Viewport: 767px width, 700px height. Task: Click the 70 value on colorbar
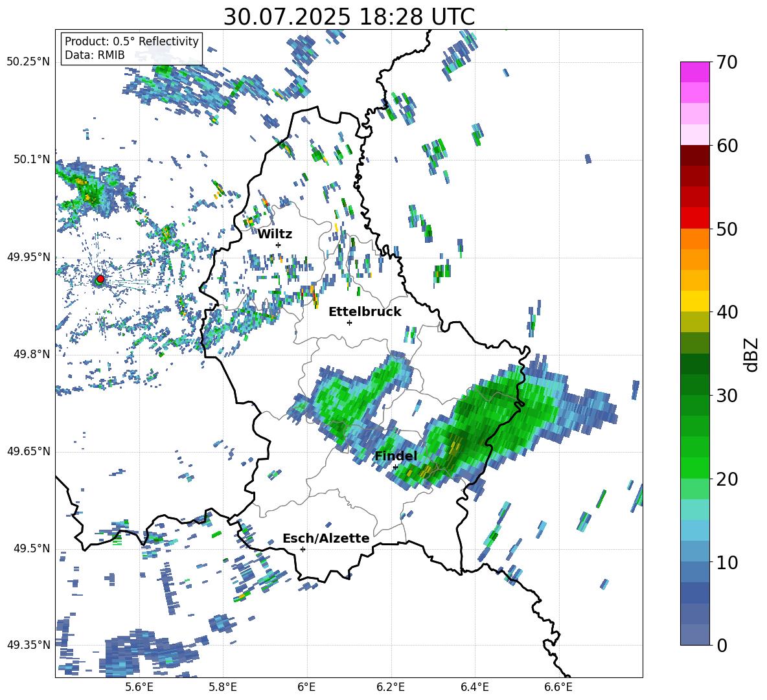point(727,62)
